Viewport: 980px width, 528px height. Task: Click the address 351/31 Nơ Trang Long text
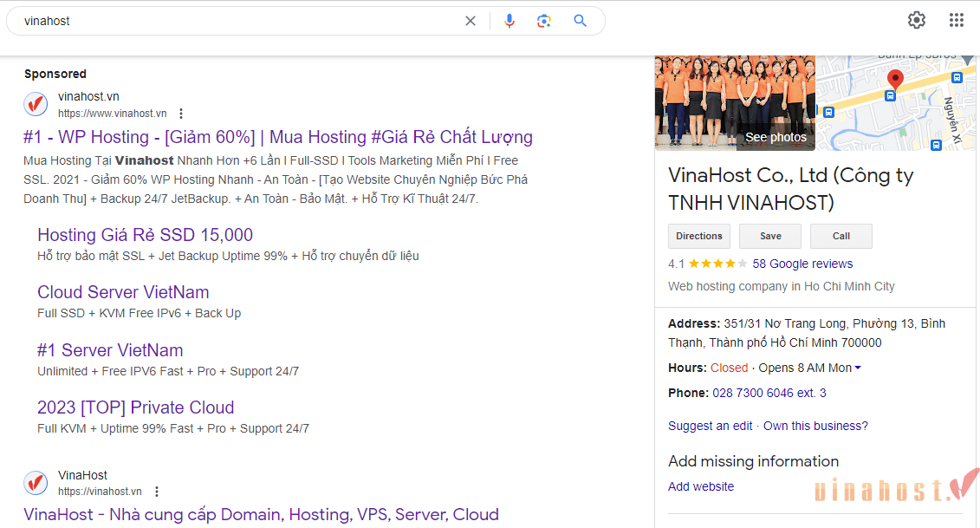coord(806,334)
